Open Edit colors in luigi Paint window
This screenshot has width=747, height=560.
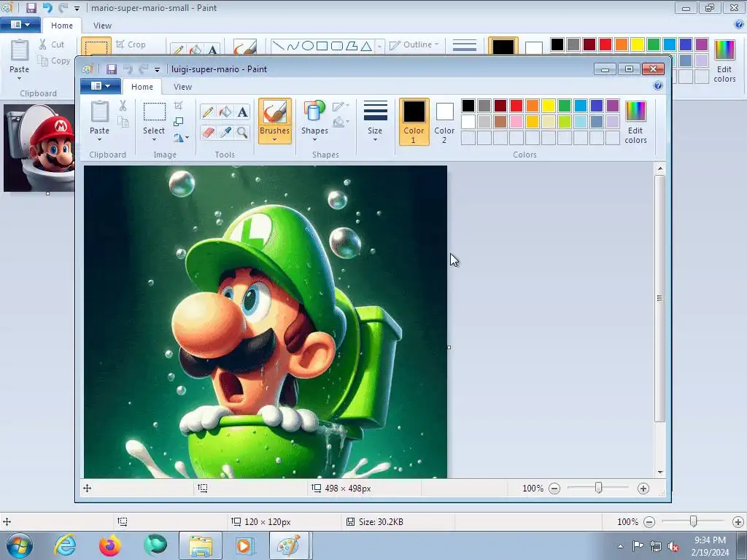[635, 122]
